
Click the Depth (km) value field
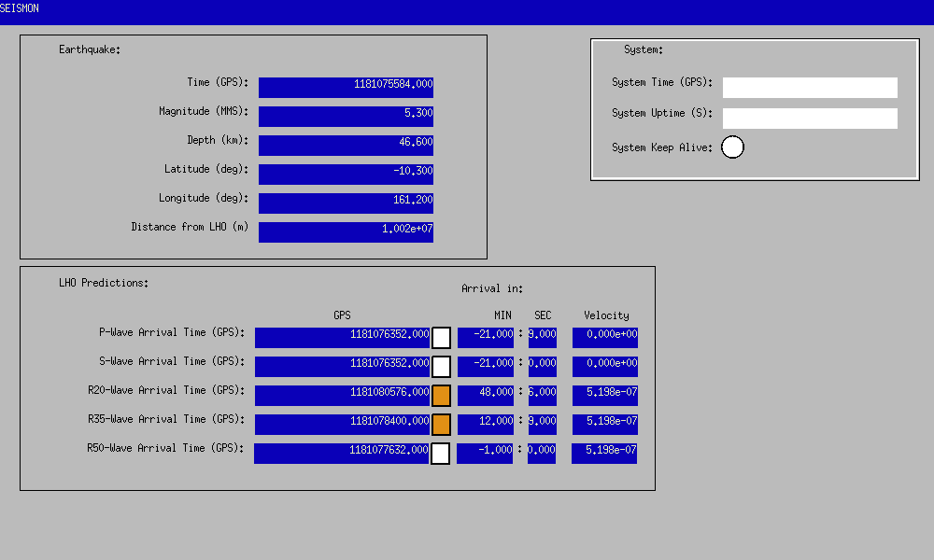click(x=346, y=146)
